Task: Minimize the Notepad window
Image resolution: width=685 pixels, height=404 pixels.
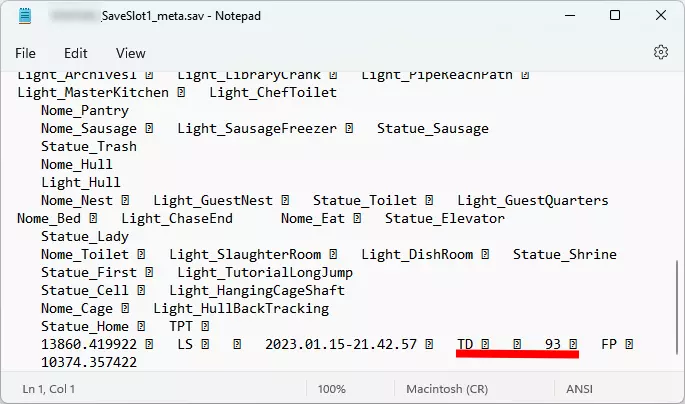Action: point(570,16)
